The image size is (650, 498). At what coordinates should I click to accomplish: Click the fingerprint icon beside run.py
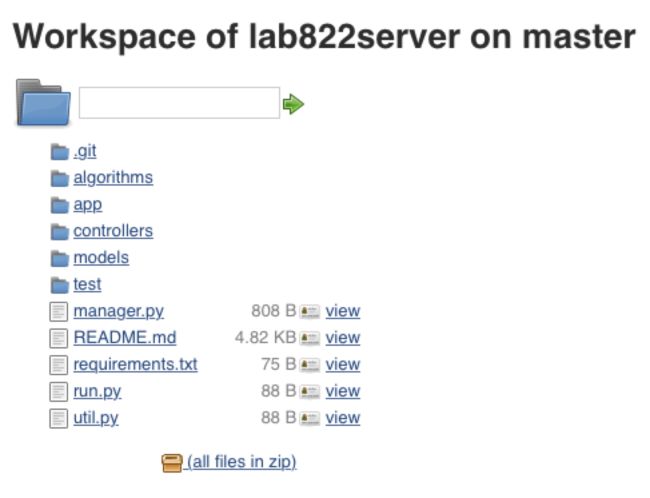pos(310,391)
